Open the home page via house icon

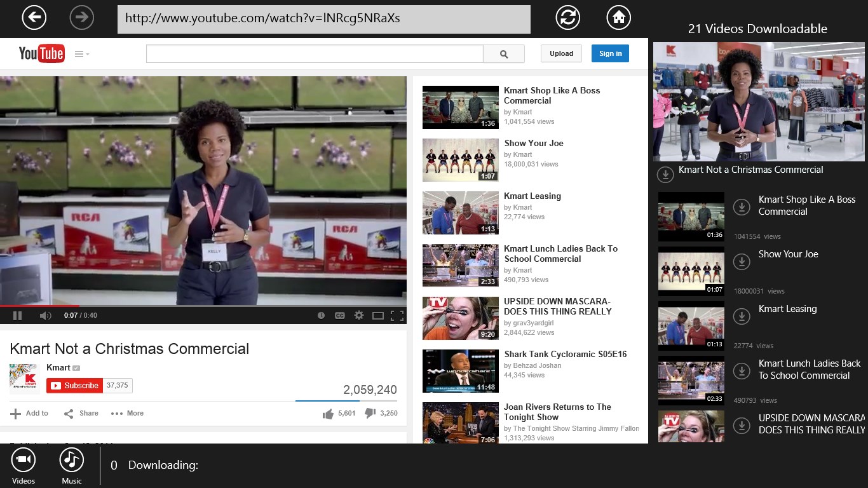coord(619,18)
